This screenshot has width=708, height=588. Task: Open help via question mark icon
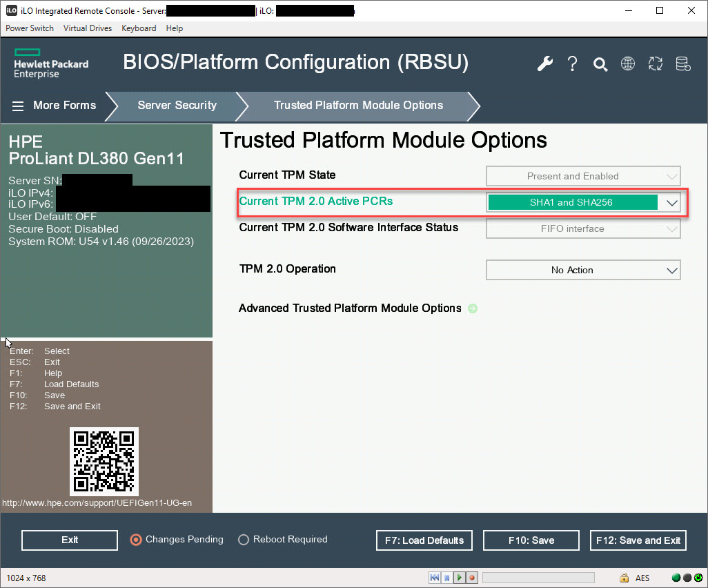pos(572,64)
